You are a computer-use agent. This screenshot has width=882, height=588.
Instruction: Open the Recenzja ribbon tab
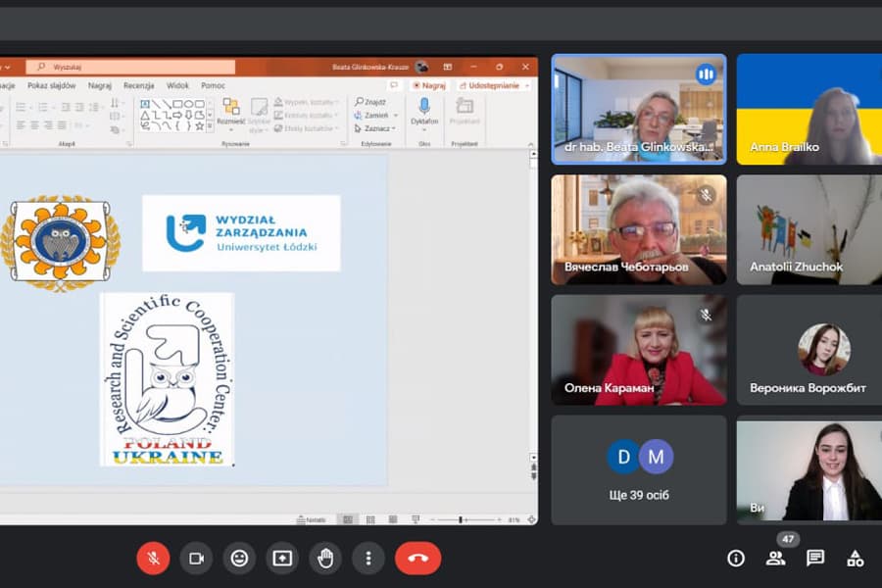click(138, 85)
